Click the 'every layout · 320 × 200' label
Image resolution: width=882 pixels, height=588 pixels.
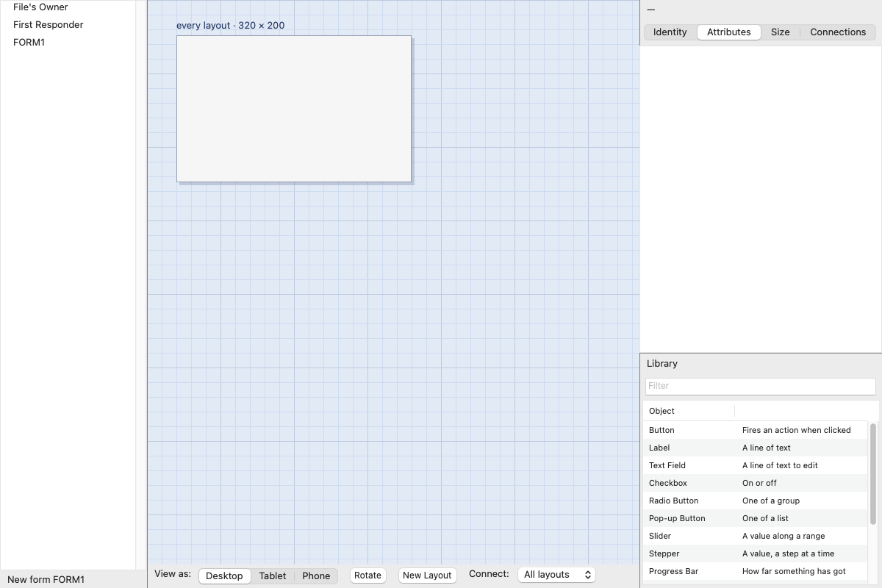(230, 25)
